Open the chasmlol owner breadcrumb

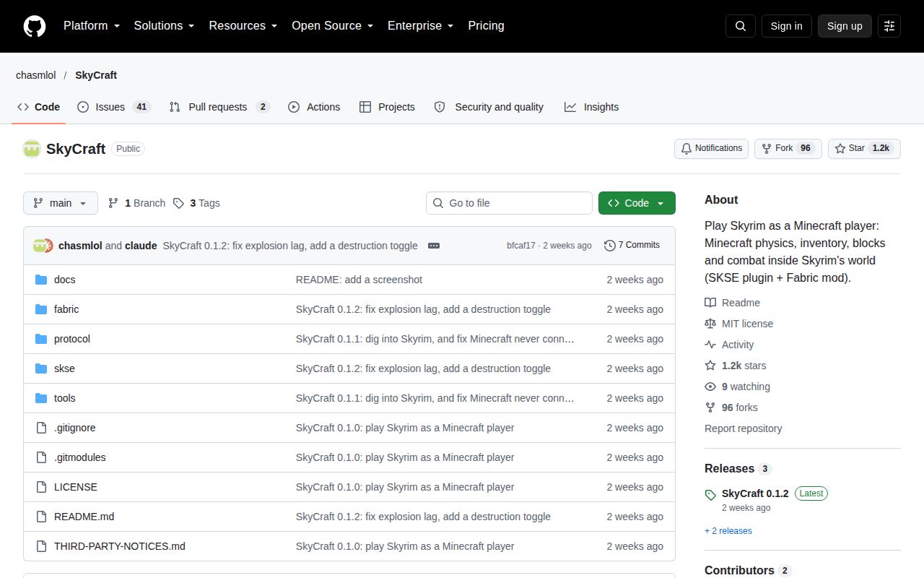(x=36, y=75)
